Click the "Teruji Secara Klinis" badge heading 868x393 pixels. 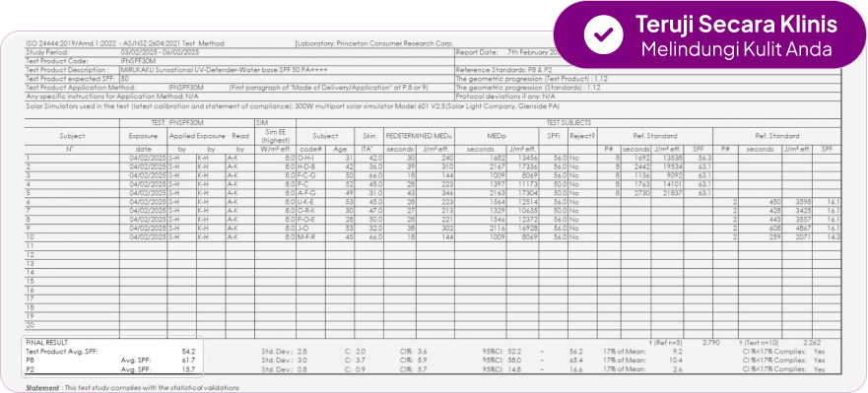tap(736, 25)
